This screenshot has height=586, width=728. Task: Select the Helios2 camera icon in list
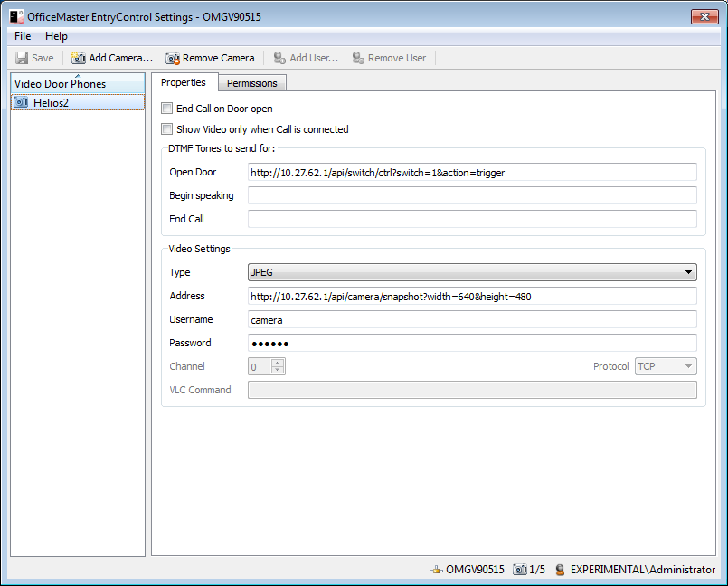tap(22, 102)
